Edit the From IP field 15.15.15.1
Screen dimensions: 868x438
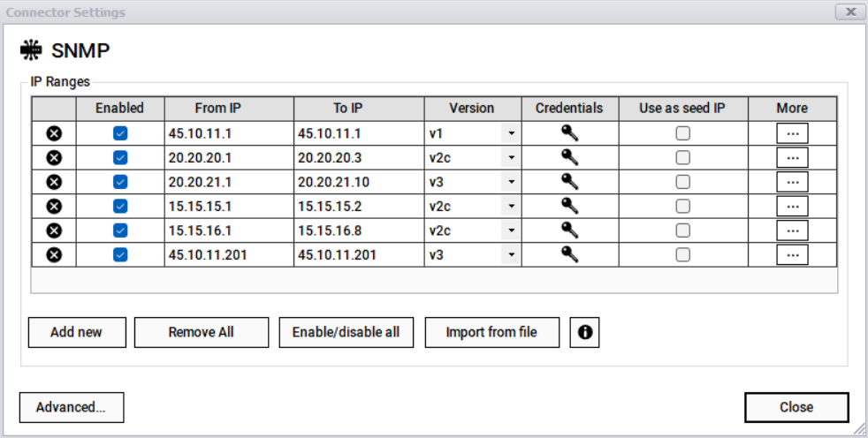click(228, 207)
